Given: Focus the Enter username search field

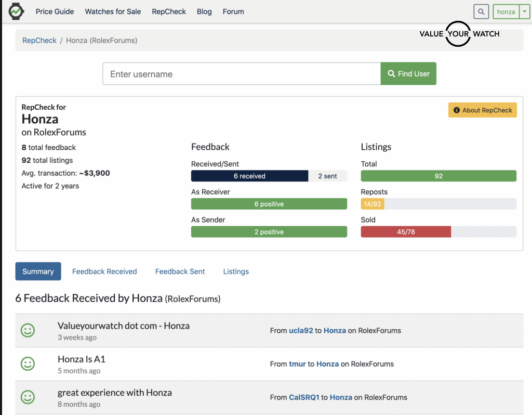Looking at the screenshot, I should point(242,74).
